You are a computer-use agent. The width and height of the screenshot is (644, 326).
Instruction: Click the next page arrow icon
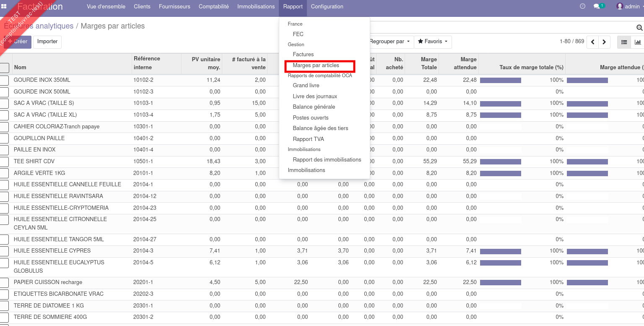[x=604, y=42]
